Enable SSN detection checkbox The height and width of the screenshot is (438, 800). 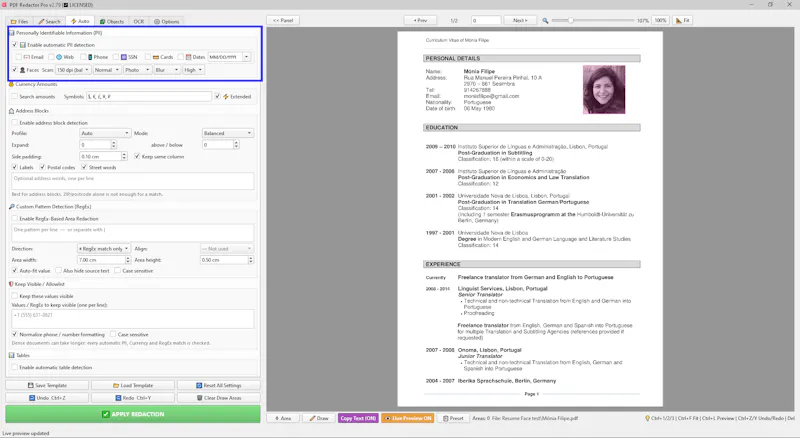pyautogui.click(x=116, y=57)
